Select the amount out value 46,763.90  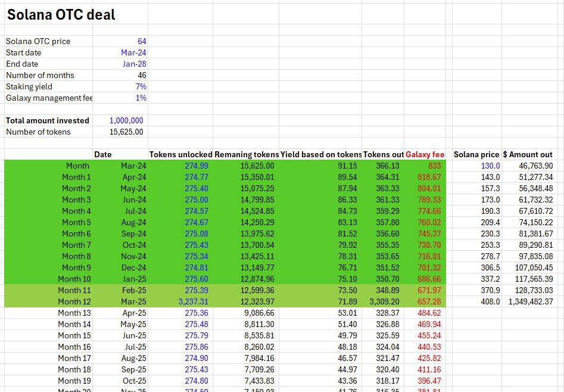(x=535, y=166)
